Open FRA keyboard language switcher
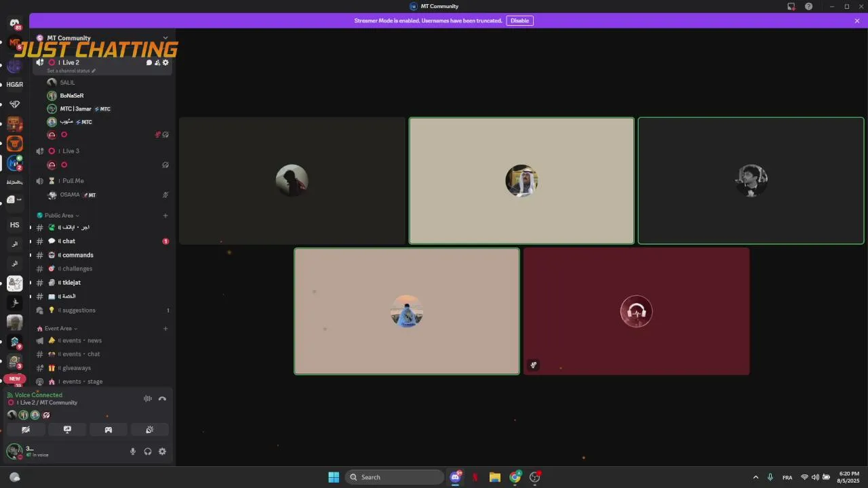This screenshot has height=488, width=868. (x=787, y=478)
